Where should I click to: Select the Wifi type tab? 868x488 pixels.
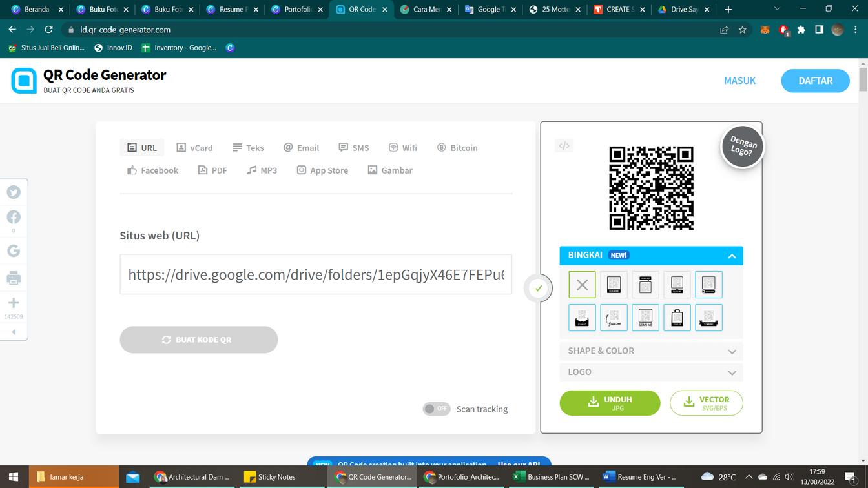click(402, 148)
